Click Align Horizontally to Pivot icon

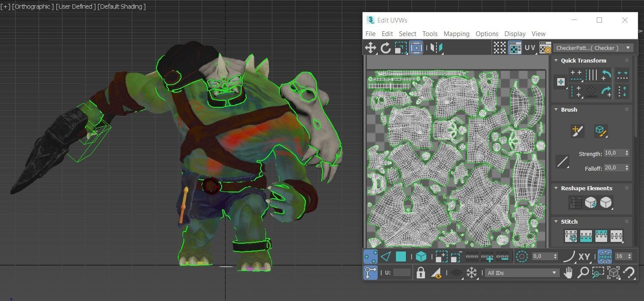click(x=576, y=75)
